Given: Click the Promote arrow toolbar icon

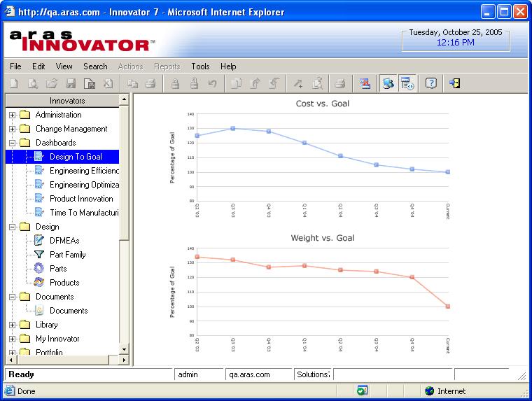Looking at the screenshot, I should (x=255, y=83).
